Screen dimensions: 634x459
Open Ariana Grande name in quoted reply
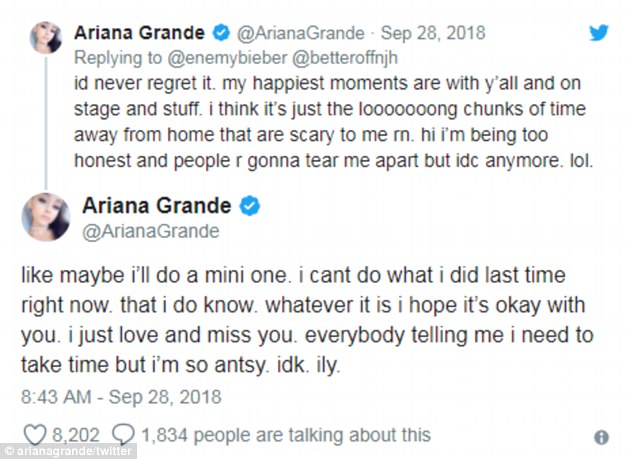pyautogui.click(x=136, y=31)
